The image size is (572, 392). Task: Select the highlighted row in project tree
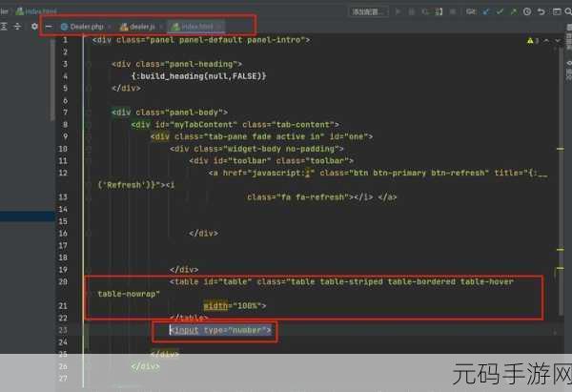pos(28,217)
